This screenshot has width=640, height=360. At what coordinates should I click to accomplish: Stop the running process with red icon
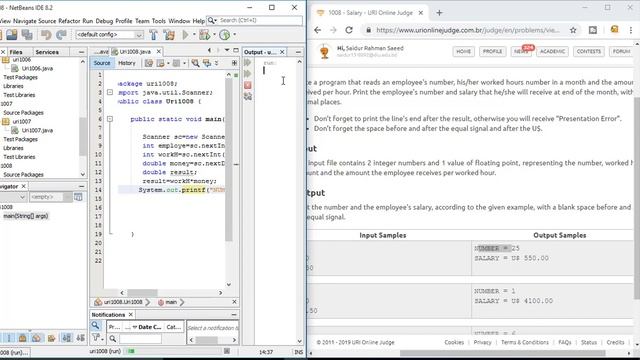[247, 85]
